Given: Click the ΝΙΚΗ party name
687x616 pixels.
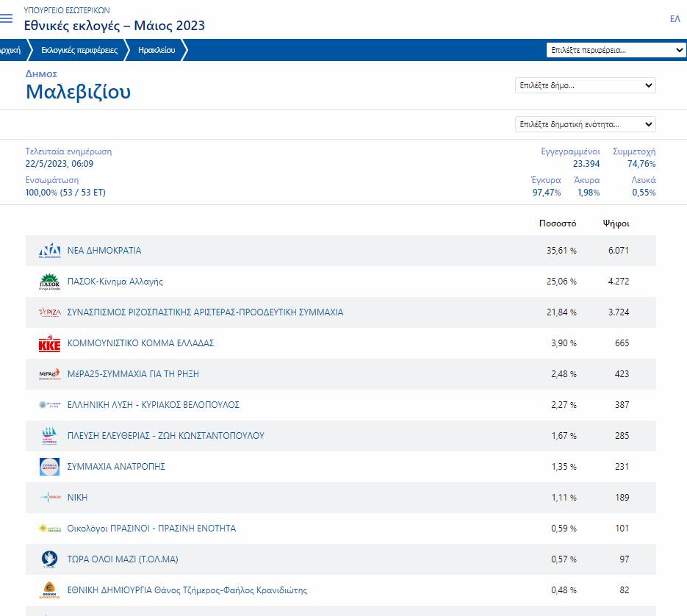Looking at the screenshot, I should [77, 498].
